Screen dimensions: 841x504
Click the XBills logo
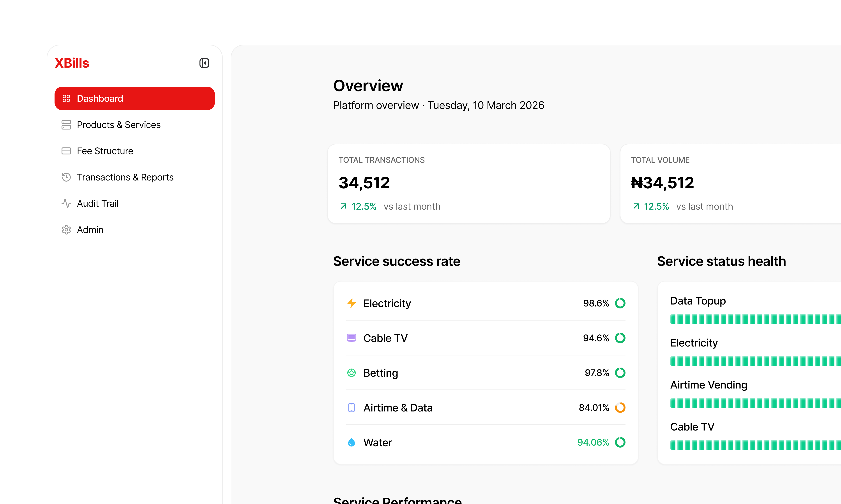(72, 63)
